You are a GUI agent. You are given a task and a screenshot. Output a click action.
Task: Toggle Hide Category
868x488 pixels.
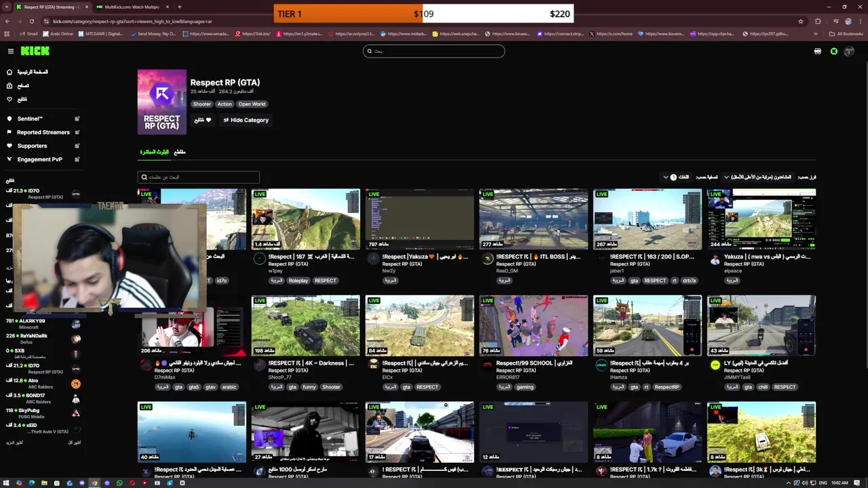point(245,120)
